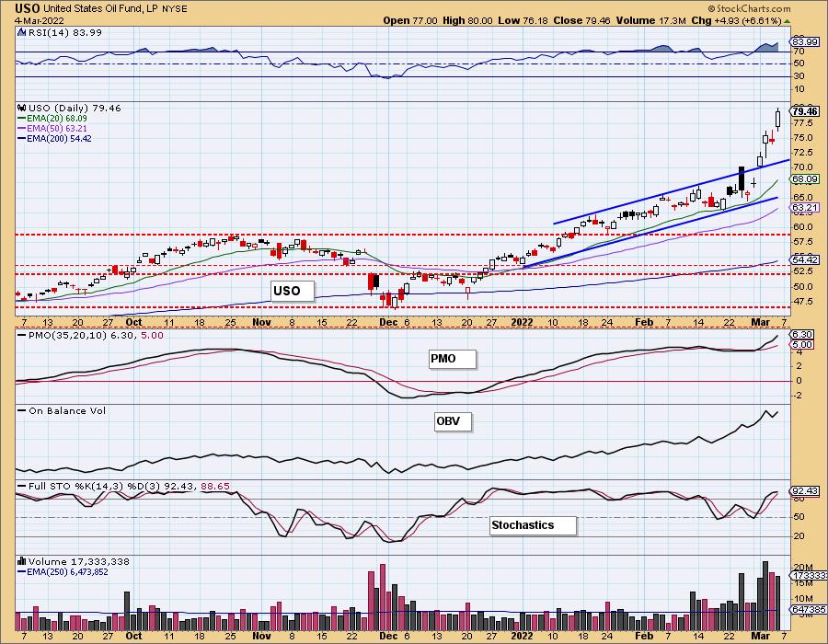Viewport: 828px width, 644px height.
Task: Click the Volume 17.3M header value
Action: [x=650, y=20]
